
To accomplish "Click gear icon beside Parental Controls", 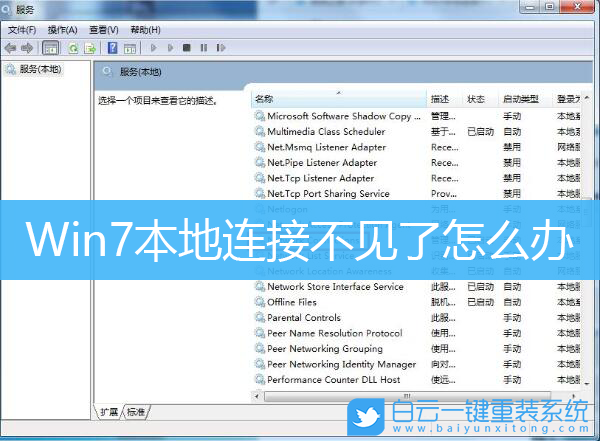I will tap(260, 318).
